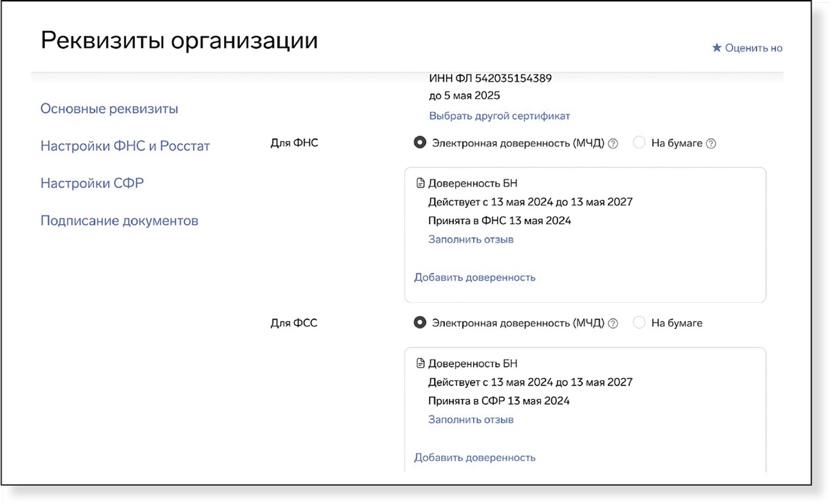830x504 pixels.
Task: Choose На бумаге option for ФНС
Action: coord(639,143)
